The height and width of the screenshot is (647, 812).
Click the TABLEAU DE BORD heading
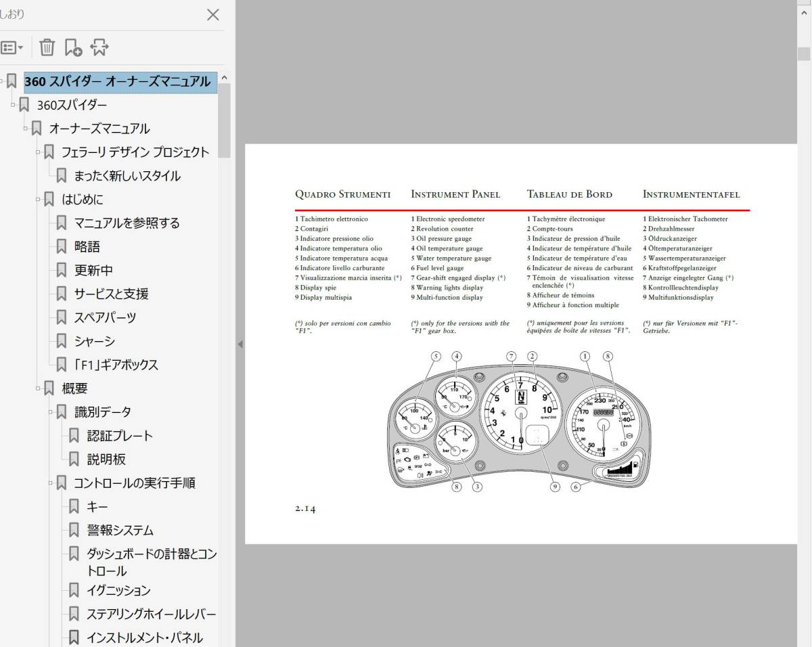[570, 194]
